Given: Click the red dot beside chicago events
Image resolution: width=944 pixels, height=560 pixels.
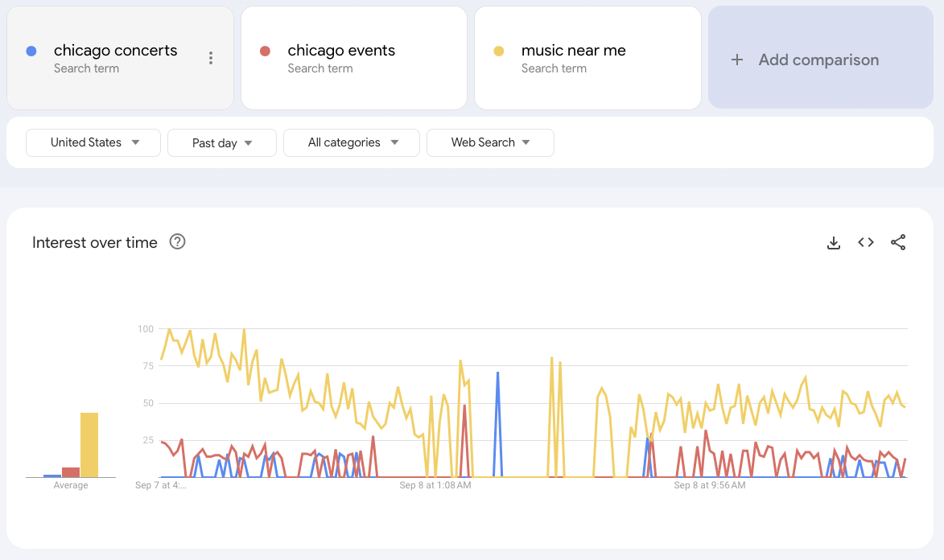Looking at the screenshot, I should 265,51.
